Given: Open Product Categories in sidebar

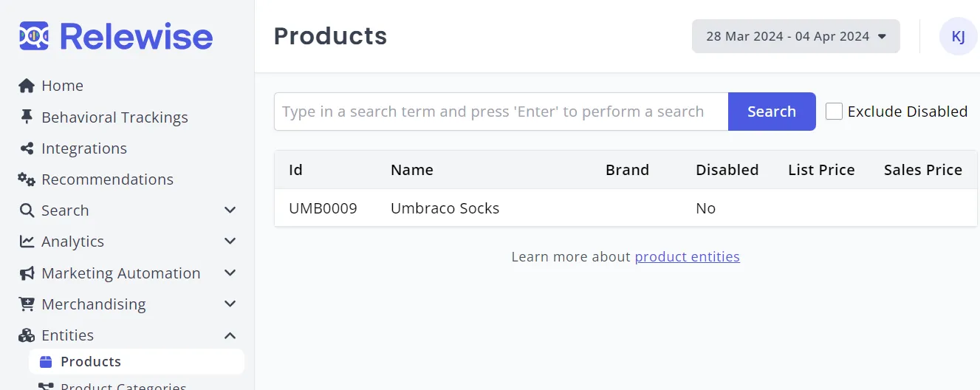Looking at the screenshot, I should pyautogui.click(x=123, y=386).
